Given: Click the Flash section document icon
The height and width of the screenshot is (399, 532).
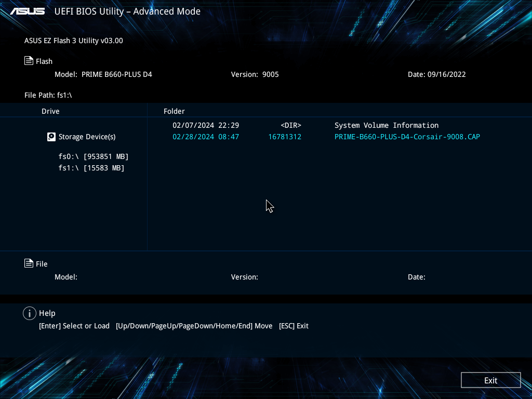Looking at the screenshot, I should pyautogui.click(x=29, y=61).
